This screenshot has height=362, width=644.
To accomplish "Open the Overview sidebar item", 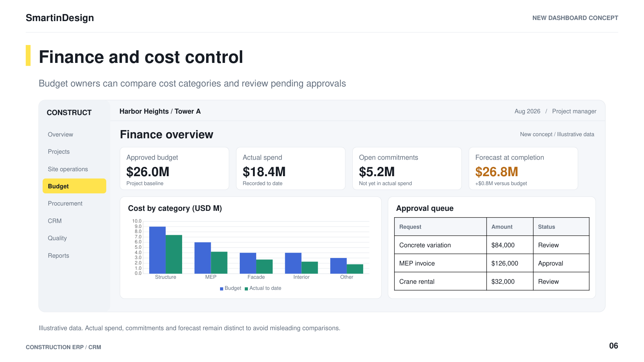I will point(60,134).
